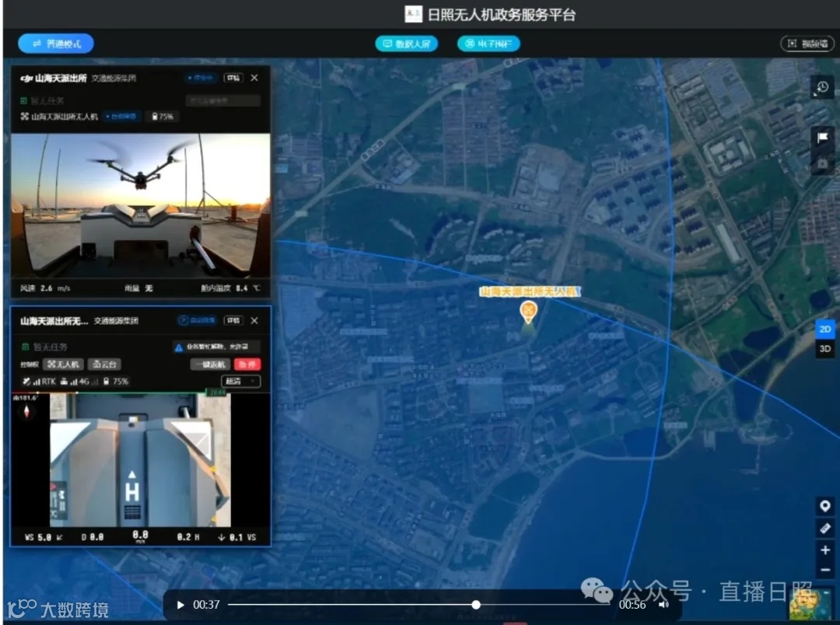This screenshot has width=840, height=625.
Task: Open 详情 details in drone panel
Action: point(233,320)
